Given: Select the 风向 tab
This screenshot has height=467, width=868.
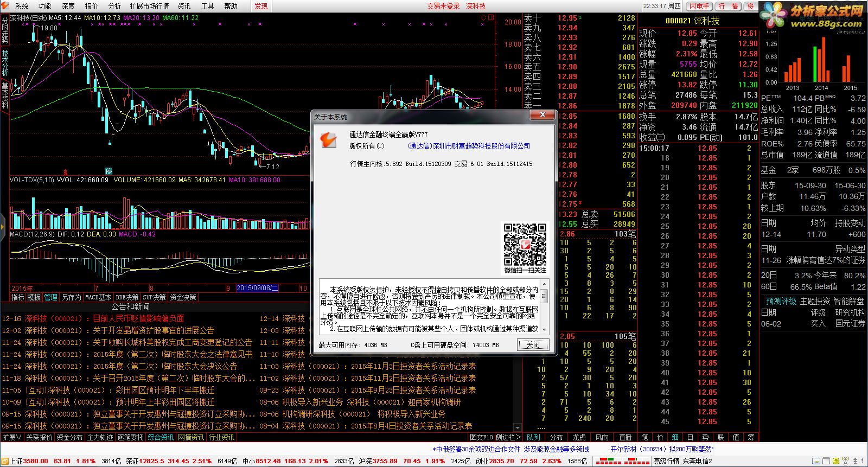Looking at the screenshot, I should 602,437.
